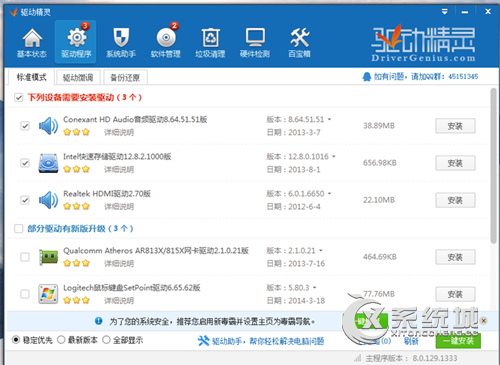Switch to the 备份还原 tab
Screen dimensions: 500x365
pos(125,78)
